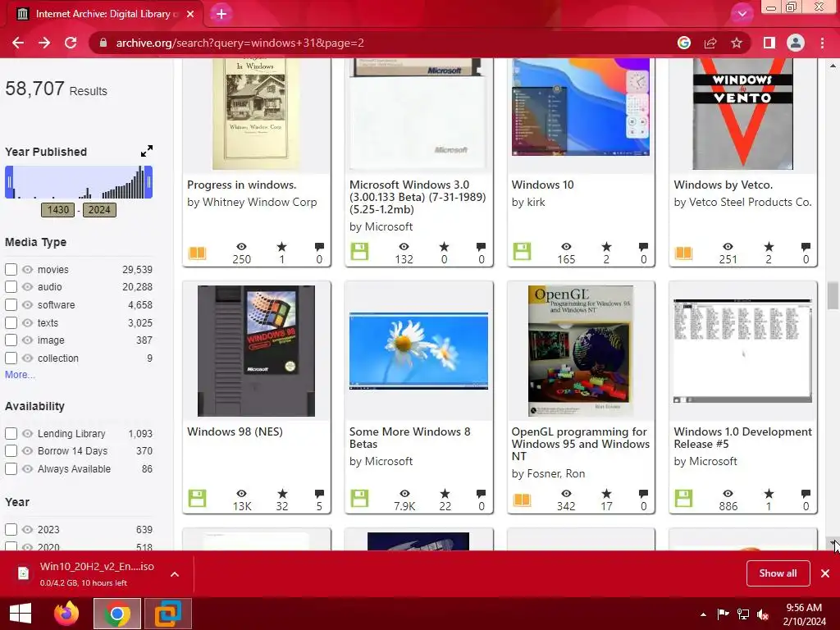Toggle eye icon next to Lending Library

tap(27, 433)
